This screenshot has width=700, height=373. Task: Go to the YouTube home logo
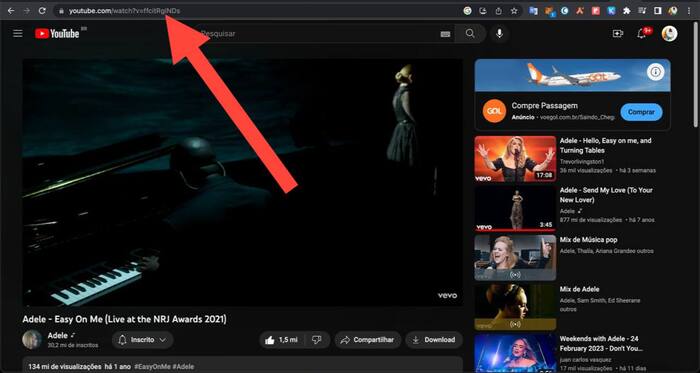(x=57, y=33)
